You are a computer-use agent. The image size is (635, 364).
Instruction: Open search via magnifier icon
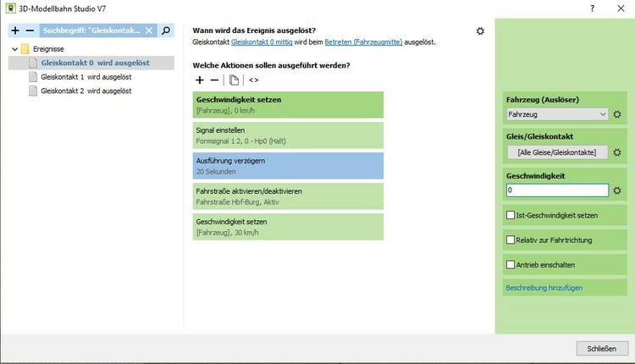coord(166,30)
